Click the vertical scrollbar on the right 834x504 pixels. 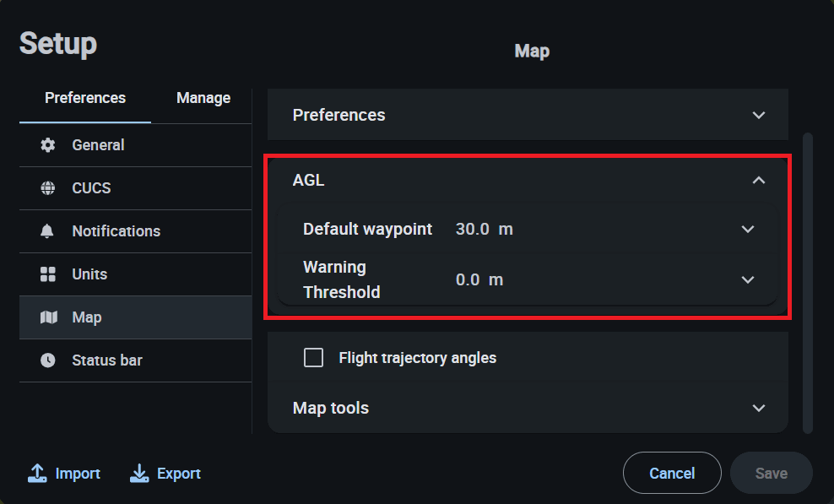808,279
